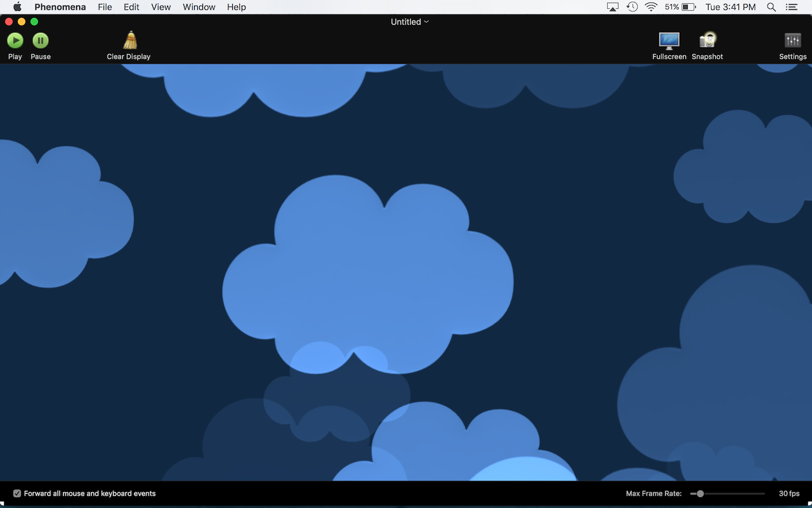Click the clock showing Tue 3:41 PM
Viewport: 812px width, 508px height.
pyautogui.click(x=731, y=7)
